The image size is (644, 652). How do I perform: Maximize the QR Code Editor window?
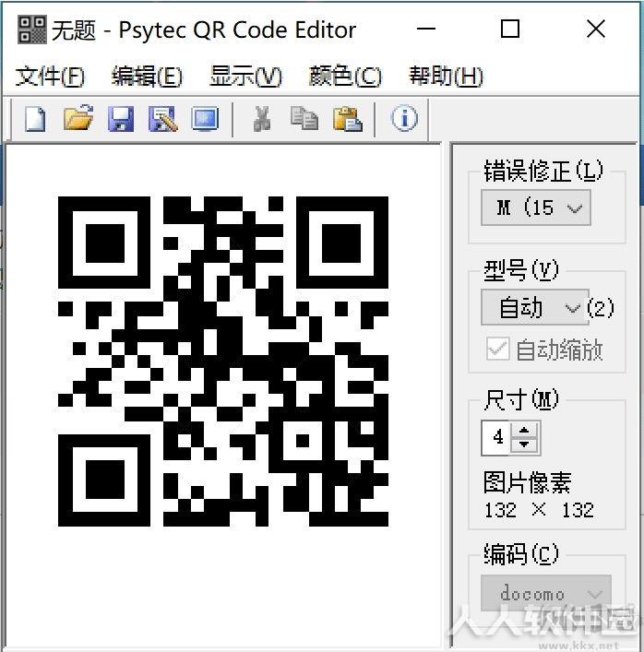pyautogui.click(x=509, y=30)
